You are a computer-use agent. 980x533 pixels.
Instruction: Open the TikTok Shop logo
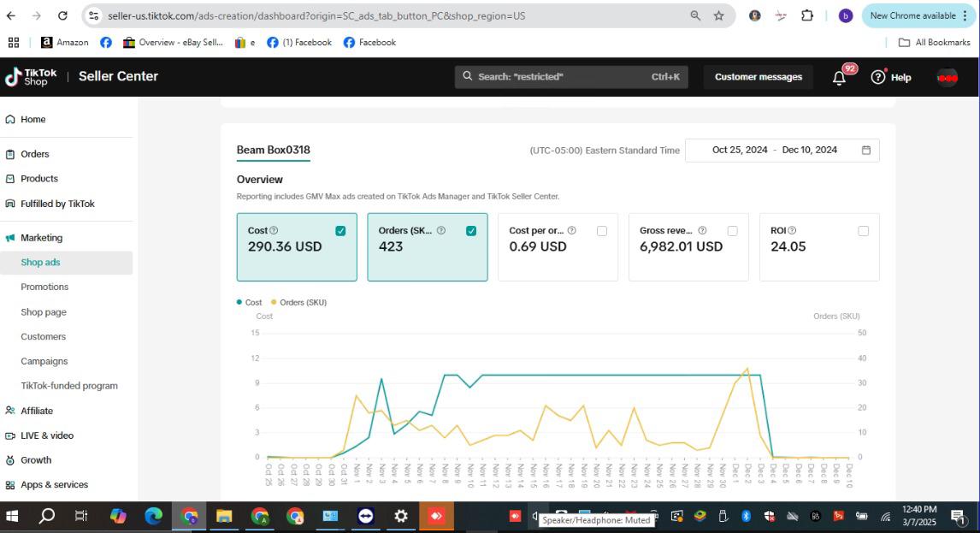pyautogui.click(x=31, y=77)
